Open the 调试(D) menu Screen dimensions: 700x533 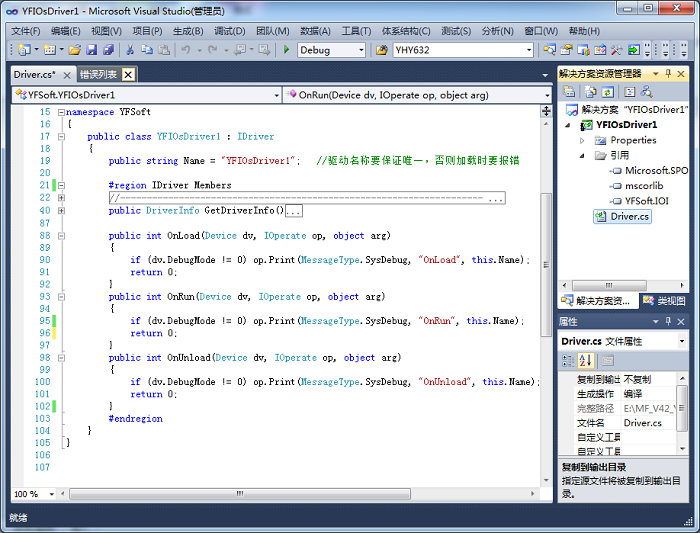(229, 31)
